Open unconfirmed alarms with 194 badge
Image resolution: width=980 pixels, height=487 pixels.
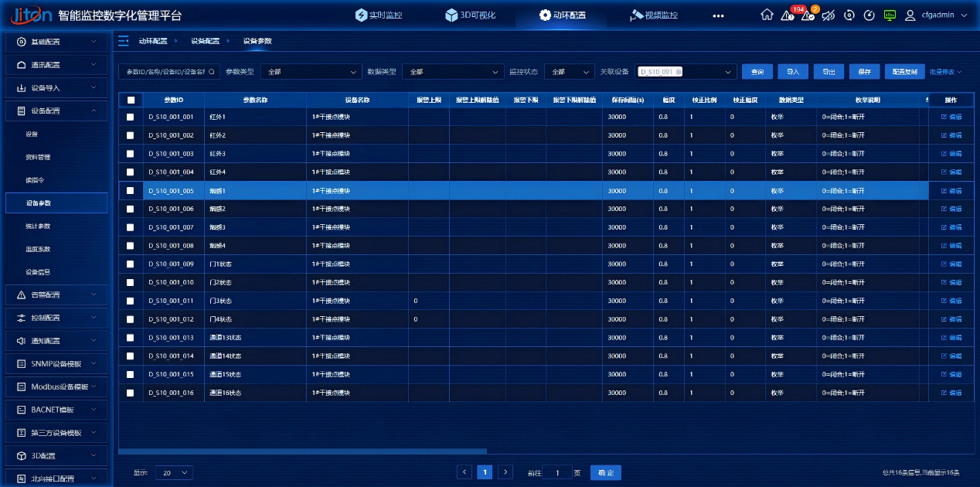click(x=788, y=15)
